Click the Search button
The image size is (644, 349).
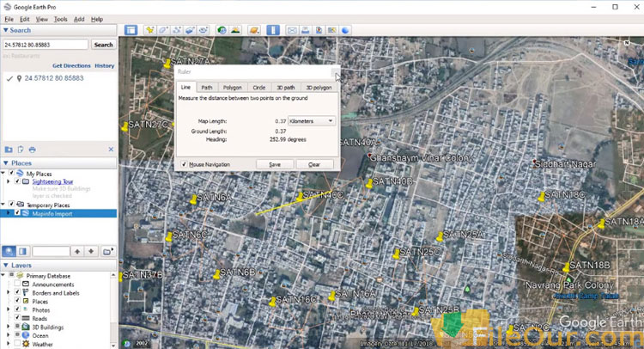point(103,45)
